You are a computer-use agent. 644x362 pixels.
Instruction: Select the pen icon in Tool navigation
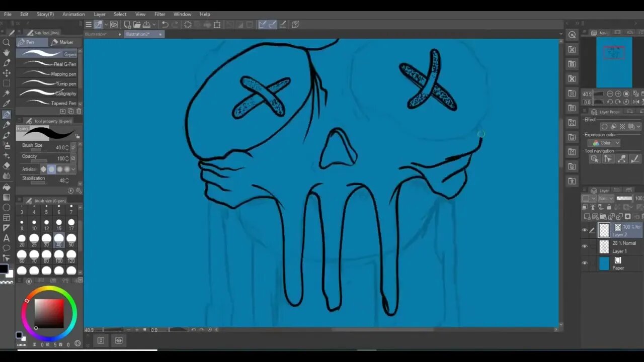635,159
